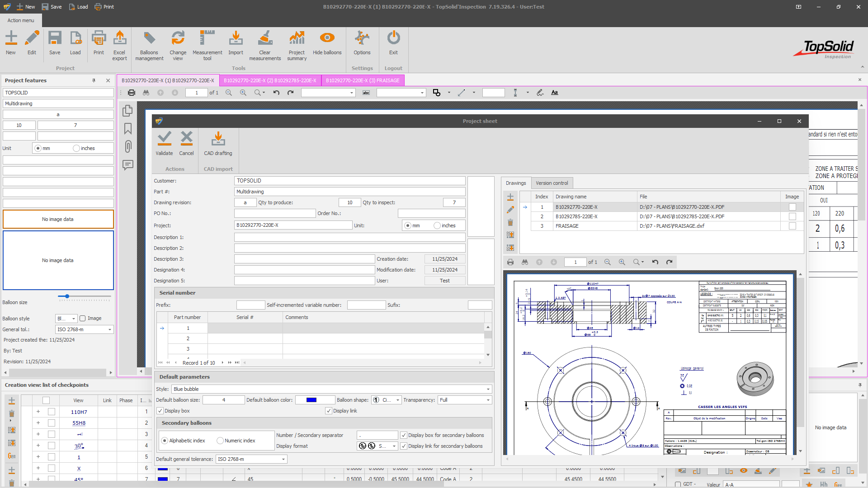Click New in quick access bar

tap(26, 7)
